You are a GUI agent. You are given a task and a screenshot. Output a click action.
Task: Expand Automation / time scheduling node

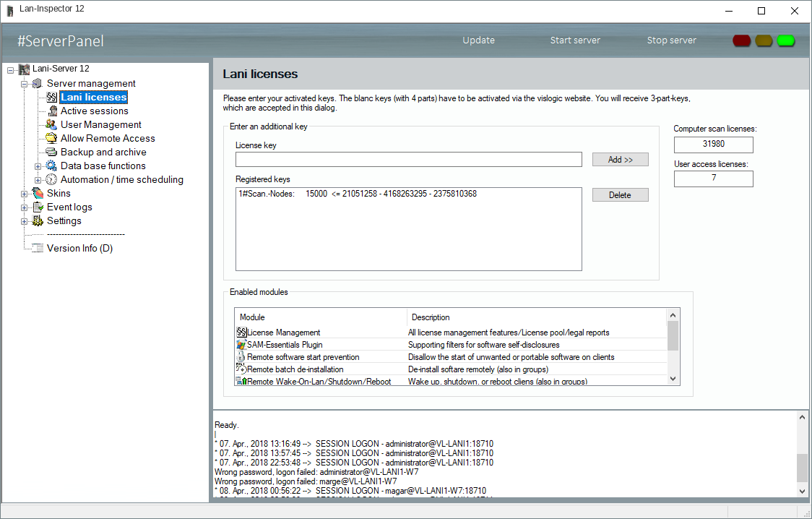(38, 180)
